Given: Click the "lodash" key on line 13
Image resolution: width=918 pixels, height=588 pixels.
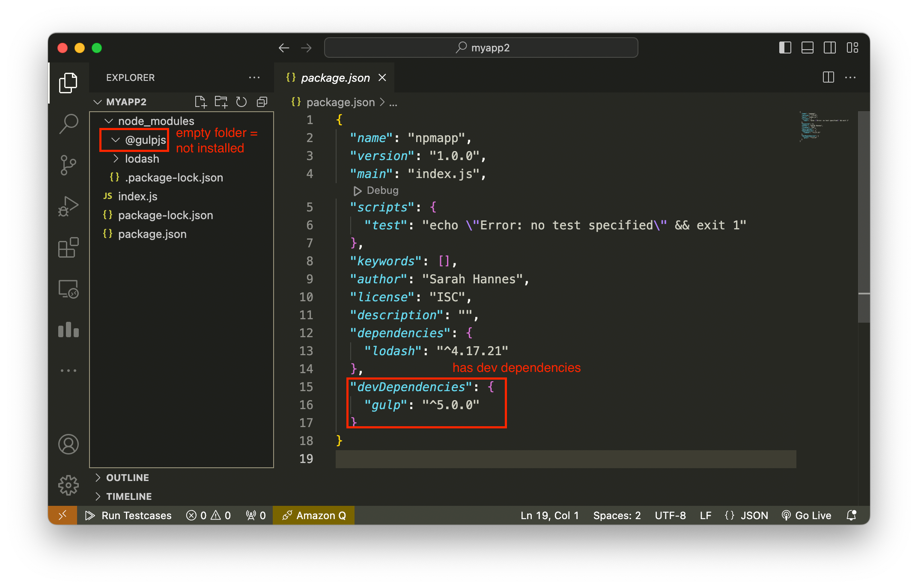Looking at the screenshot, I should pyautogui.click(x=393, y=351).
